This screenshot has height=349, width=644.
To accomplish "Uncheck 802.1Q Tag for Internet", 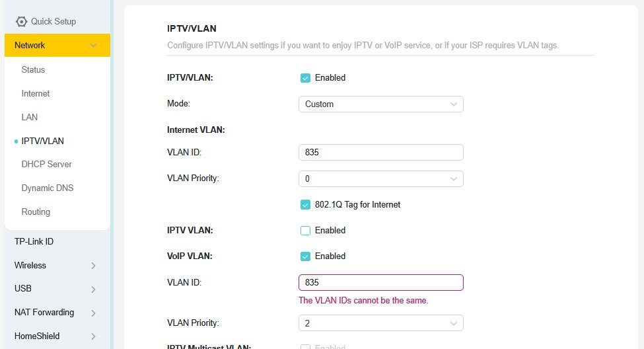I will (305, 205).
